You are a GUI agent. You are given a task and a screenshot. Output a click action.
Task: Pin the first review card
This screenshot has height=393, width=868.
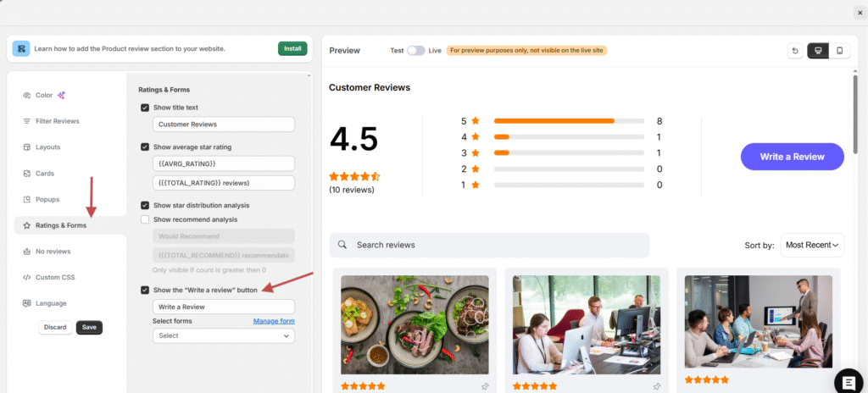point(485,386)
